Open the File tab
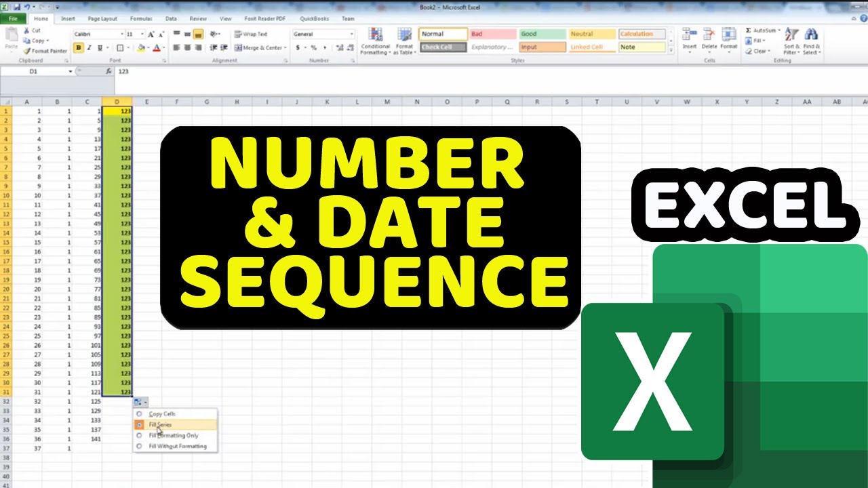The width and height of the screenshot is (868, 488). pos(13,19)
